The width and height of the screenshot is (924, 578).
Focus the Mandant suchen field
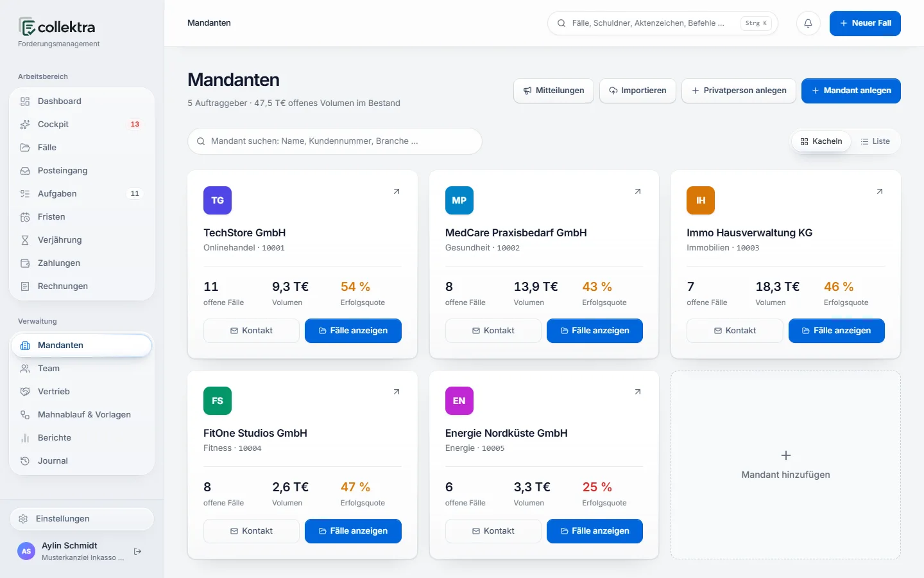point(335,141)
